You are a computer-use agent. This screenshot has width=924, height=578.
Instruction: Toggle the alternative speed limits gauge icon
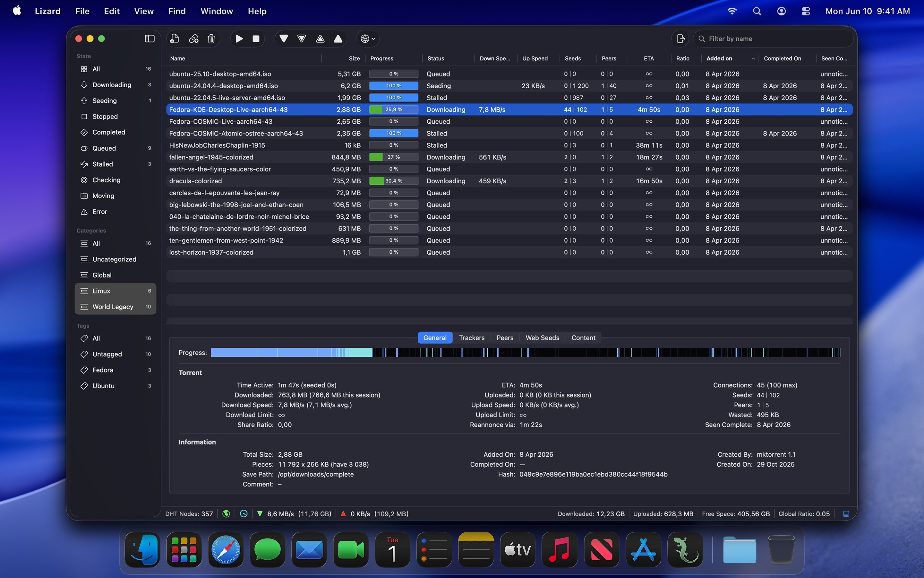pyautogui.click(x=244, y=514)
